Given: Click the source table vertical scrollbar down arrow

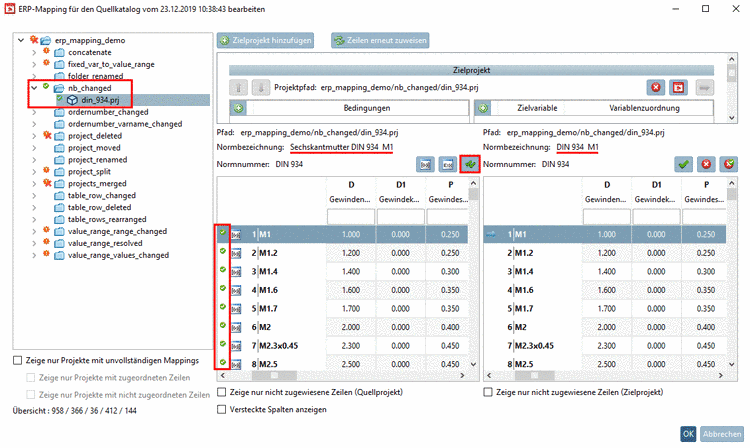Looking at the screenshot, I should pyautogui.click(x=474, y=364).
